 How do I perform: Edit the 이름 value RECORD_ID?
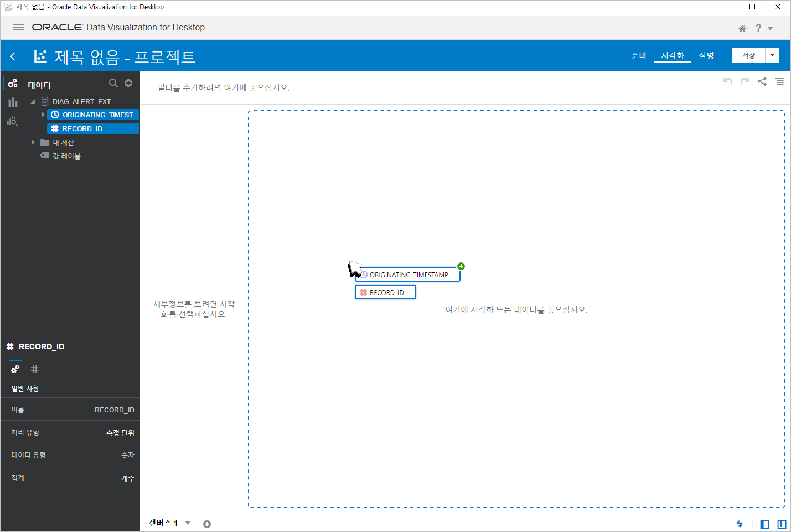pos(114,410)
